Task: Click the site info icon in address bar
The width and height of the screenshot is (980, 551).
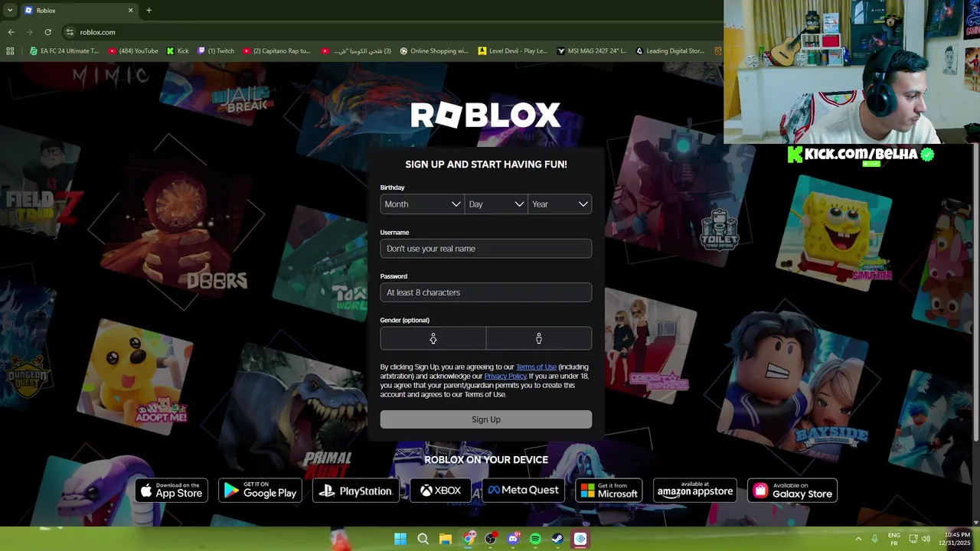Action: (x=70, y=32)
